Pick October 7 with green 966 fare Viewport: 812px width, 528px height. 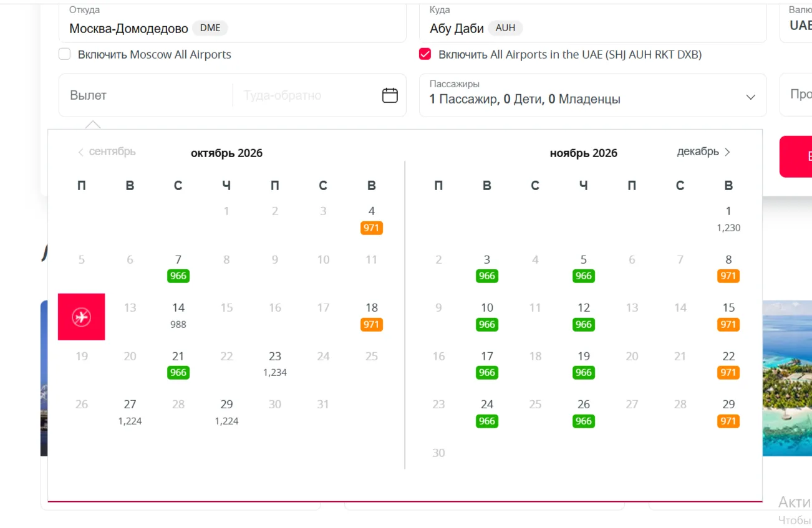click(x=178, y=268)
